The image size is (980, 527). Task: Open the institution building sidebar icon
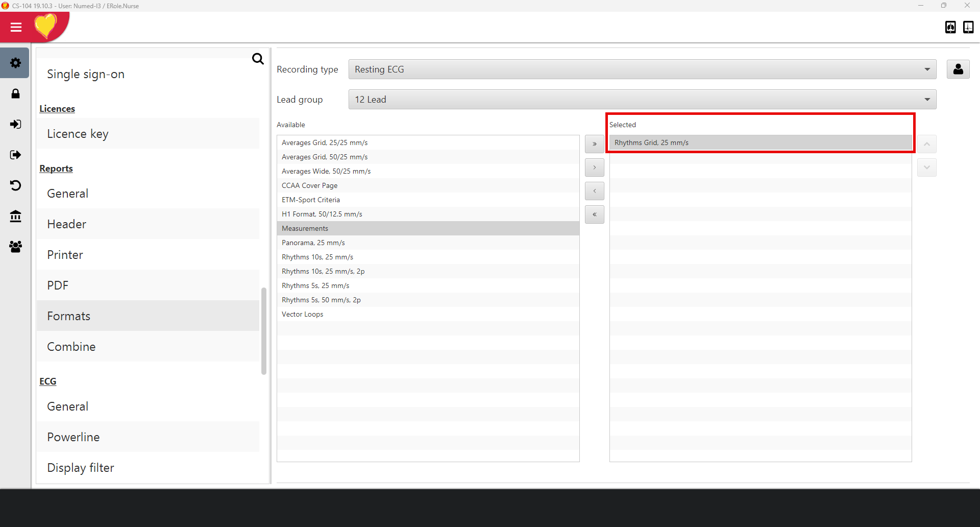coord(15,216)
